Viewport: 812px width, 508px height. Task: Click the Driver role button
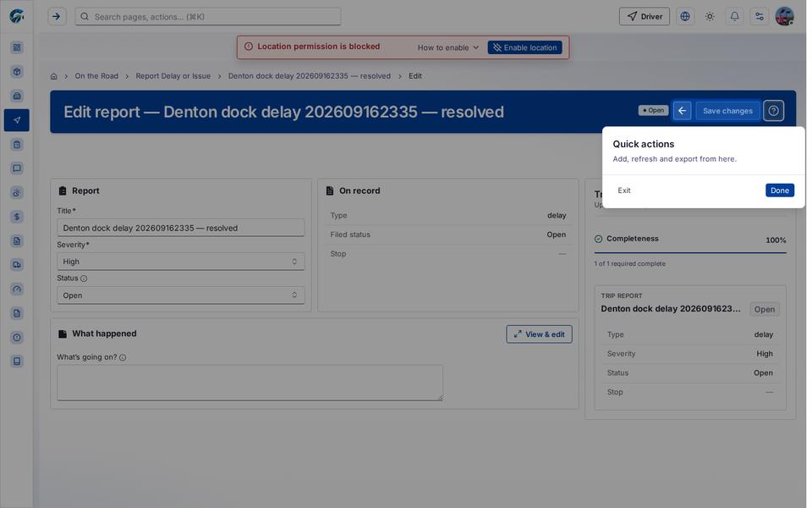click(645, 17)
